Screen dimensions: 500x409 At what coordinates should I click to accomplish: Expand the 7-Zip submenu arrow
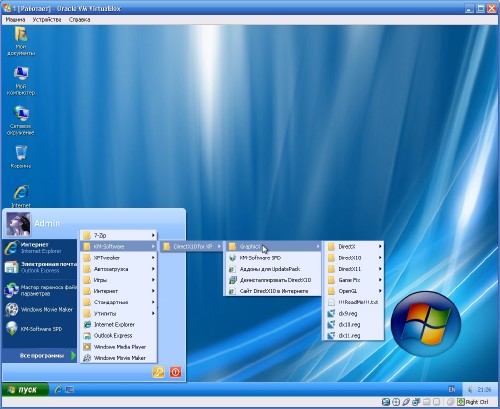click(153, 235)
